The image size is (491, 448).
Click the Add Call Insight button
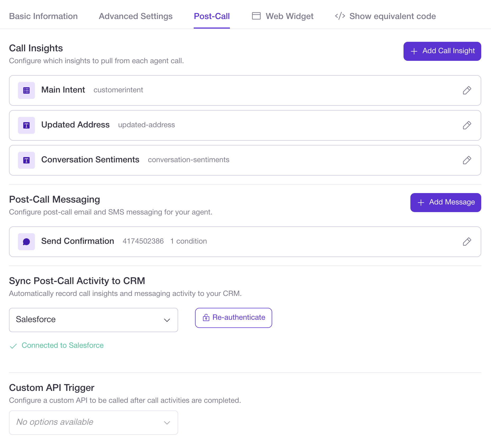coord(442,51)
